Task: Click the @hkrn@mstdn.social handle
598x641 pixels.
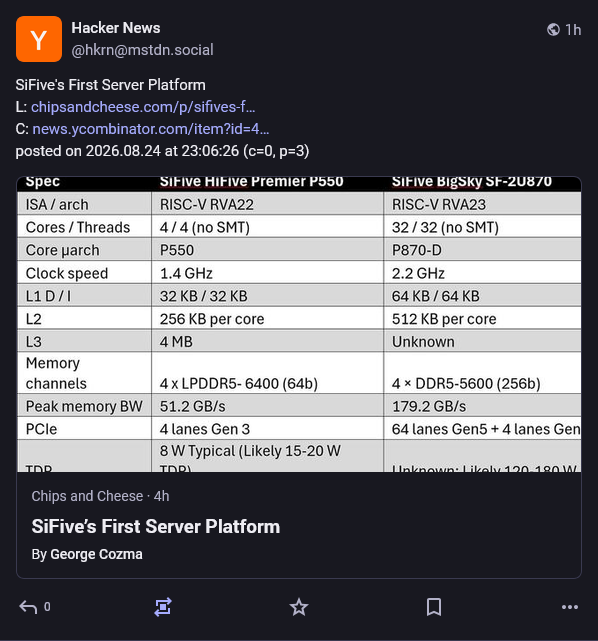Action: pyautogui.click(x=142, y=50)
